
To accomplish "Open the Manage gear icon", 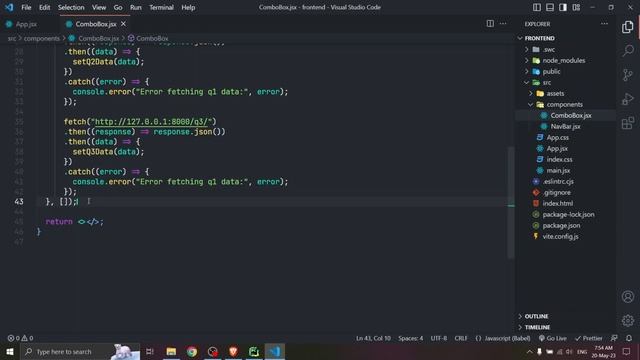I will [627, 320].
